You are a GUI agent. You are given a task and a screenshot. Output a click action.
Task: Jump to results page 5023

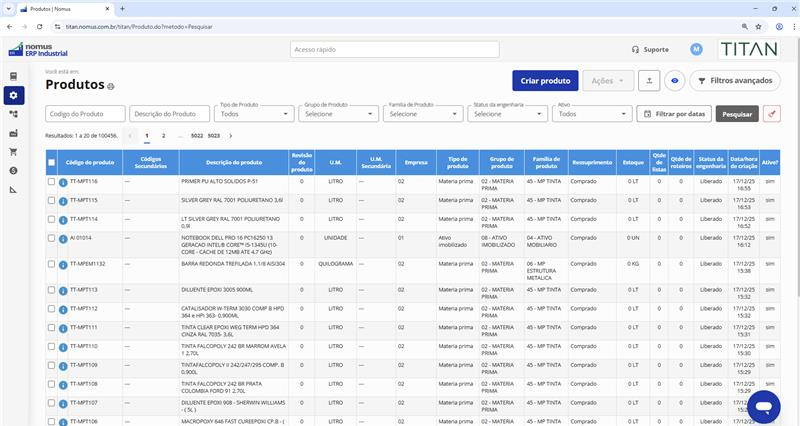[213, 134]
